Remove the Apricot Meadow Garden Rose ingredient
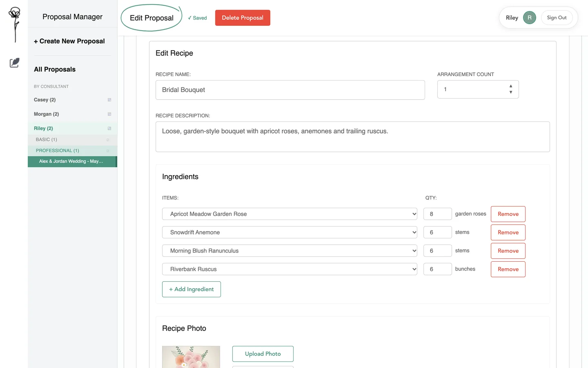The image size is (588, 368). point(508,214)
